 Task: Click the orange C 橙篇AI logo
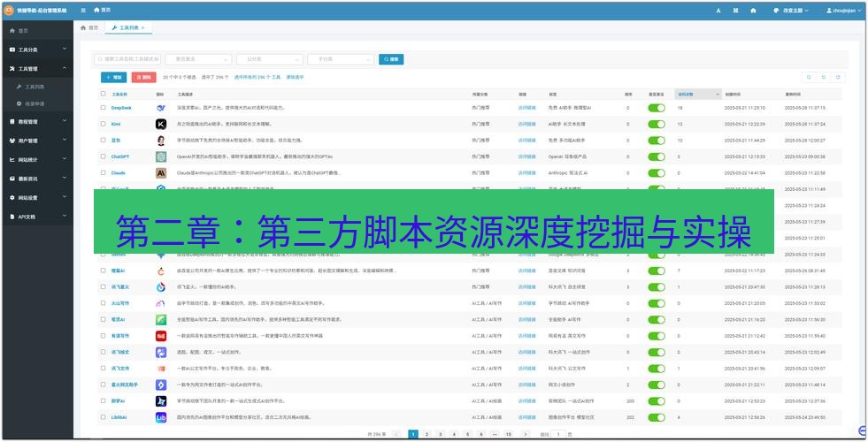click(160, 271)
